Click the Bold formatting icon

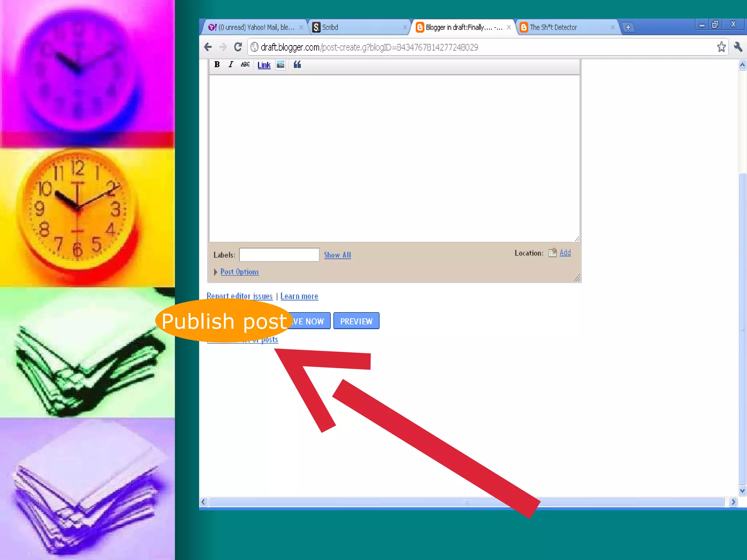coord(217,65)
